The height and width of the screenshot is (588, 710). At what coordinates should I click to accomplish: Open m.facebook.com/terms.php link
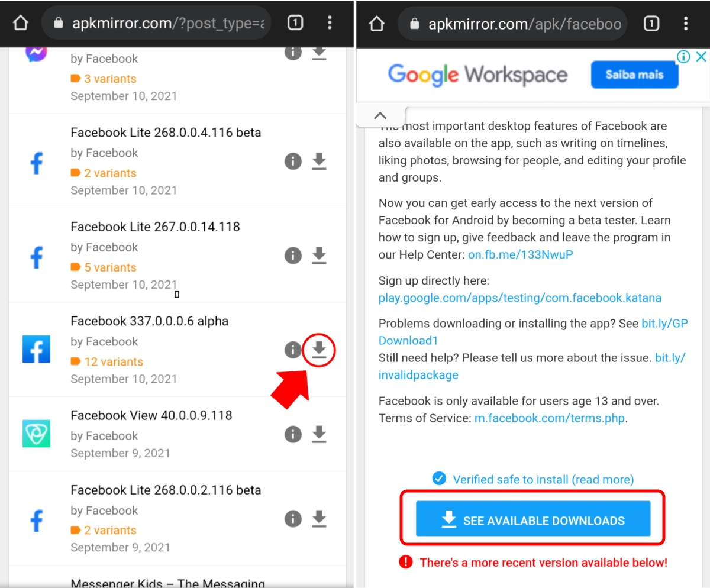(x=550, y=418)
